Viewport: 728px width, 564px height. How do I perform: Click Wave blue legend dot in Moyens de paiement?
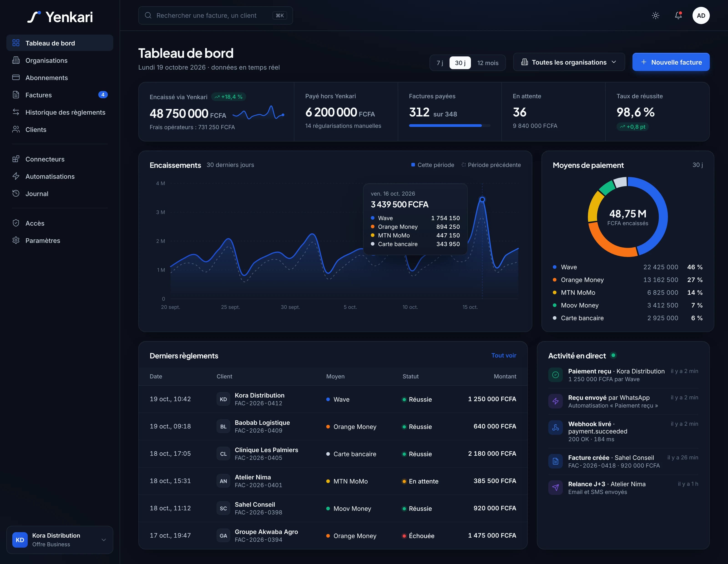[554, 267]
